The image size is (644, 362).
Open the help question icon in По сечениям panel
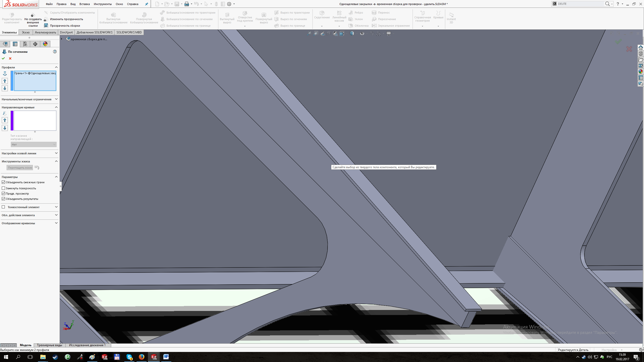click(55, 52)
